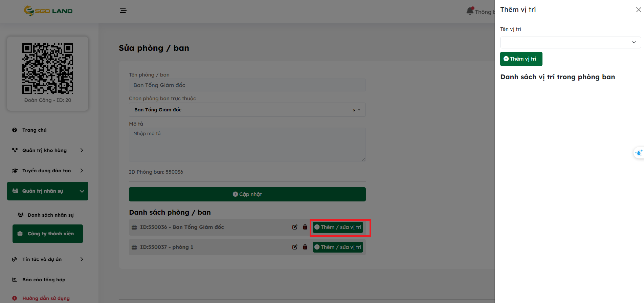Click the SGO LAND logo
This screenshot has width=644, height=303.
click(x=48, y=11)
